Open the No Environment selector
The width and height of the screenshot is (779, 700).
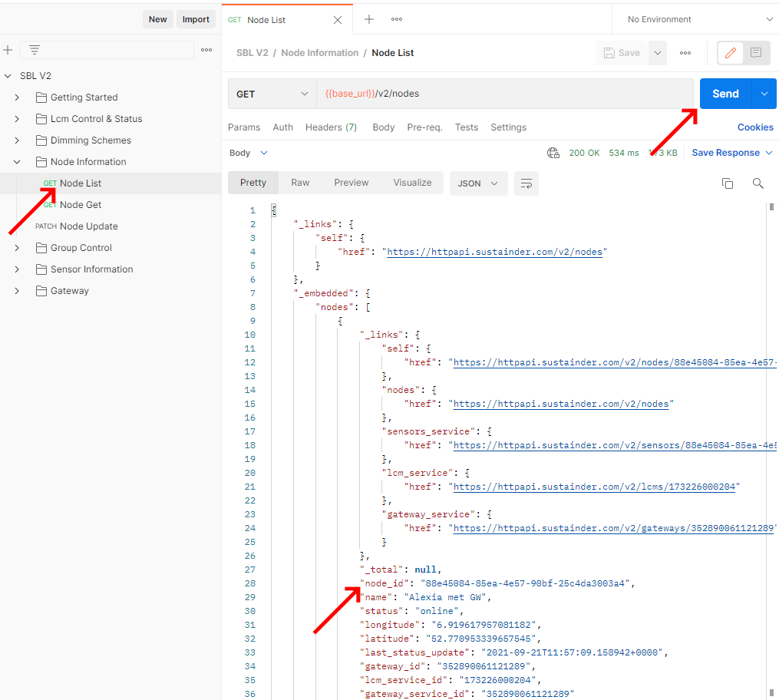699,19
